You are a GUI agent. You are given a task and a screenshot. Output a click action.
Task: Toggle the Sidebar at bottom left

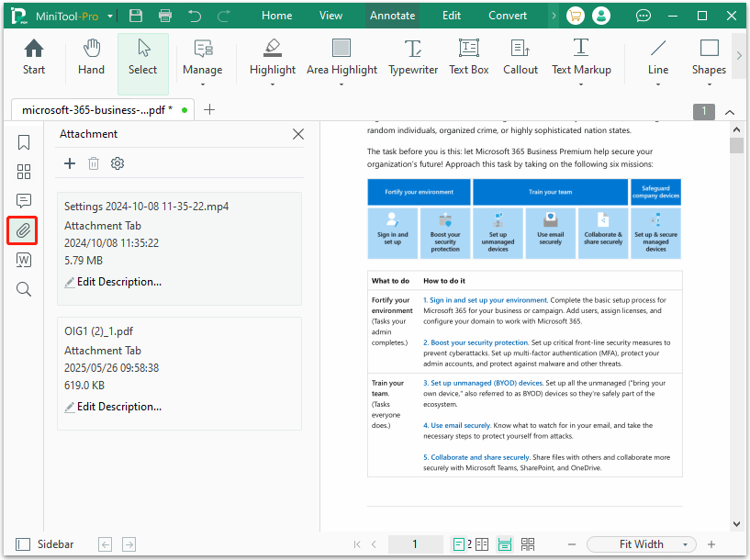44,544
